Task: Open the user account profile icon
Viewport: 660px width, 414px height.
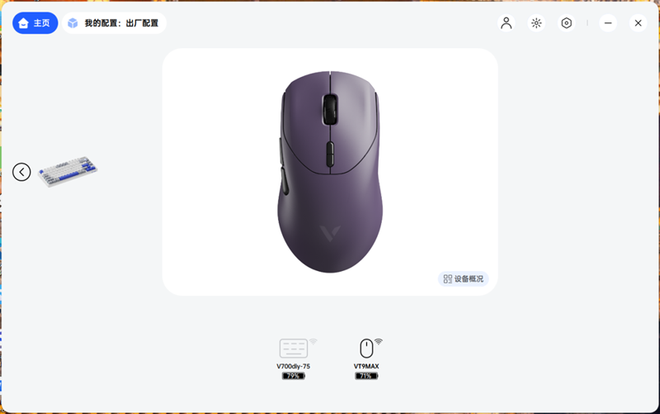Action: 506,23
